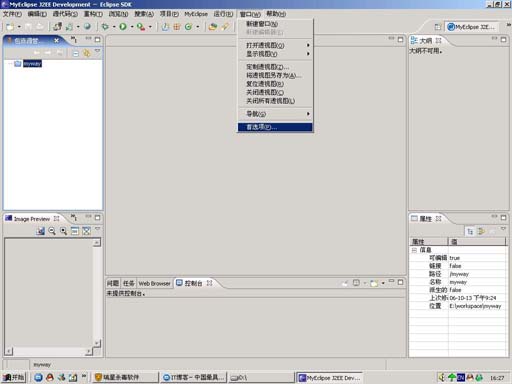Screen dimensions: 512x384
Task: Click Zoom Out in Image Preview
Action: 52,231
